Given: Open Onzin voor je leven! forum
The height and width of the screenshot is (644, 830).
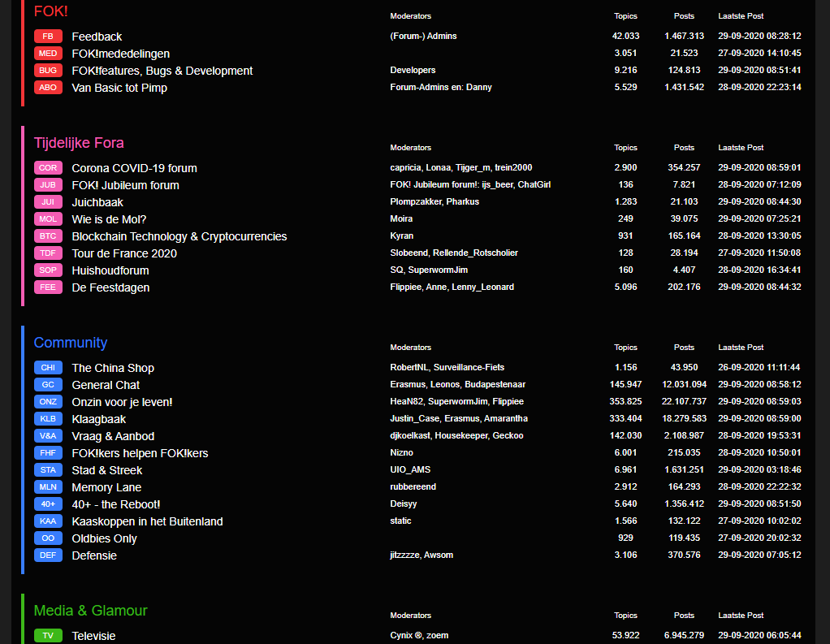Looking at the screenshot, I should 123,402.
